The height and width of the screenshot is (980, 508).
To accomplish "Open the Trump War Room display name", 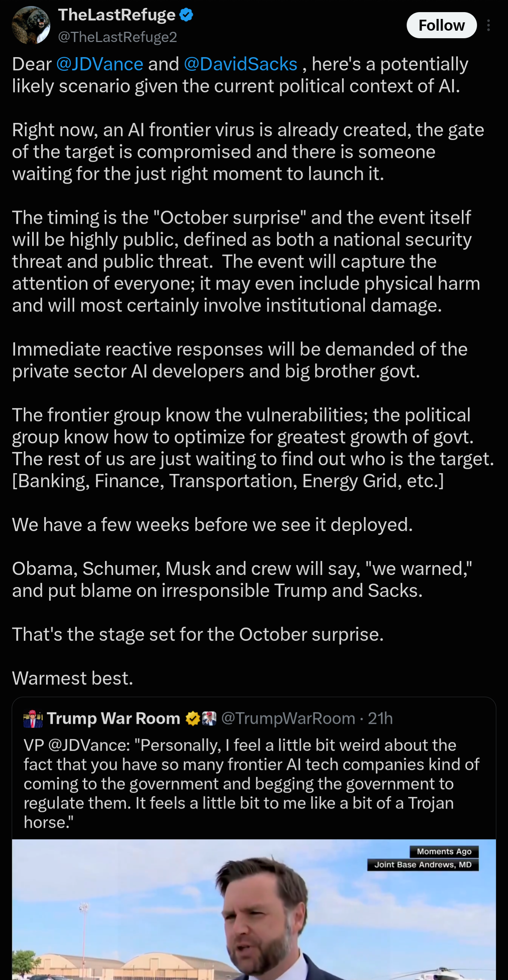I will coord(113,719).
